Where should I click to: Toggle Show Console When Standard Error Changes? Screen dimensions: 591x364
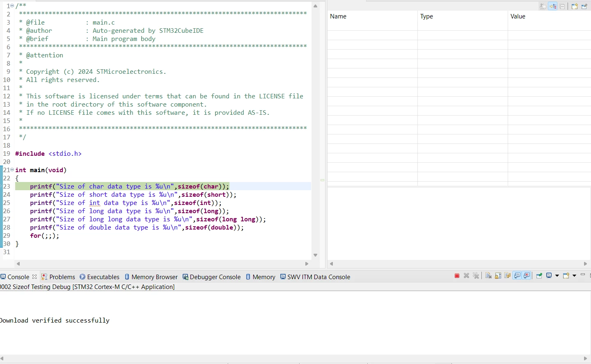coord(527,276)
